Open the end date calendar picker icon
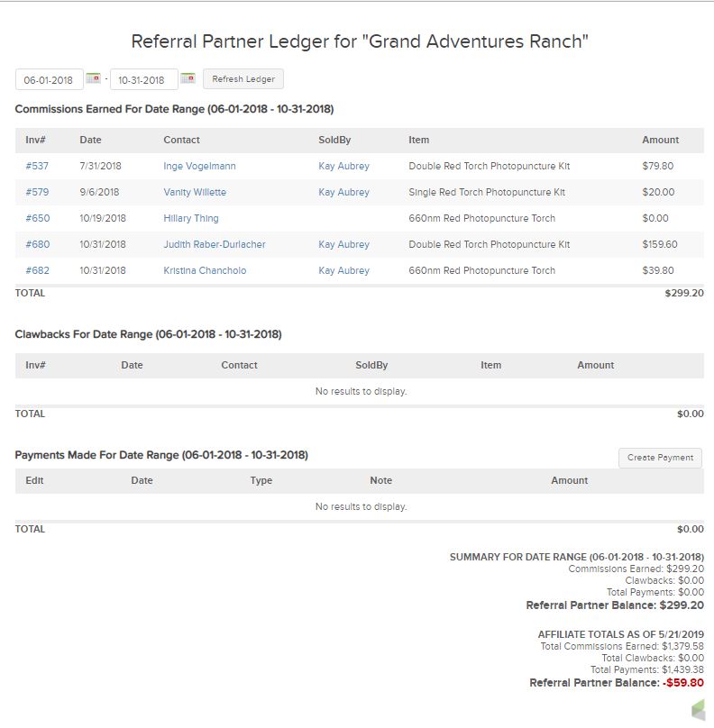The image size is (714, 728). coord(188,78)
